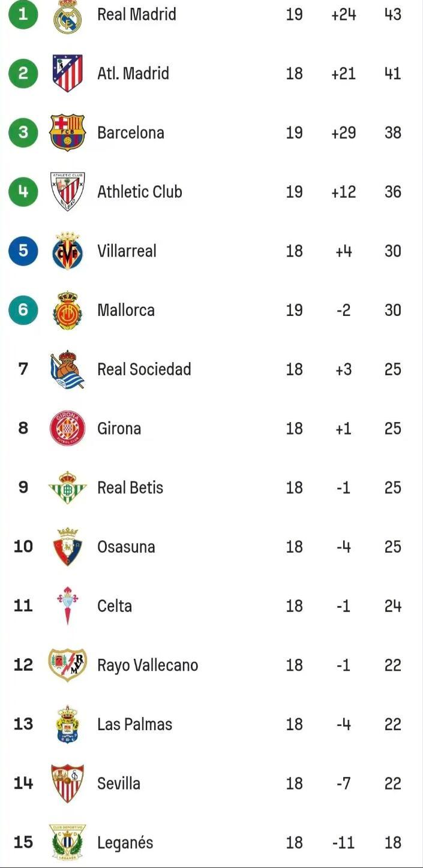Open the Sevilla team name
The image size is (423, 868).
[119, 783]
